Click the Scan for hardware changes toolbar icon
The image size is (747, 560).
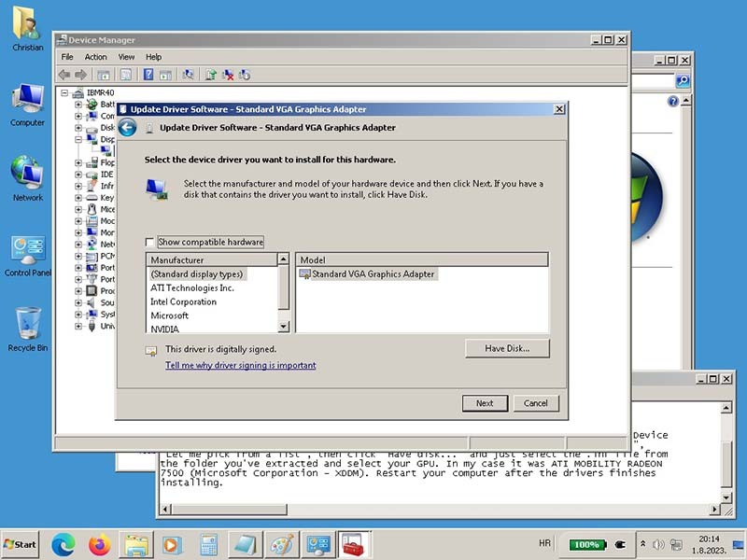click(188, 75)
